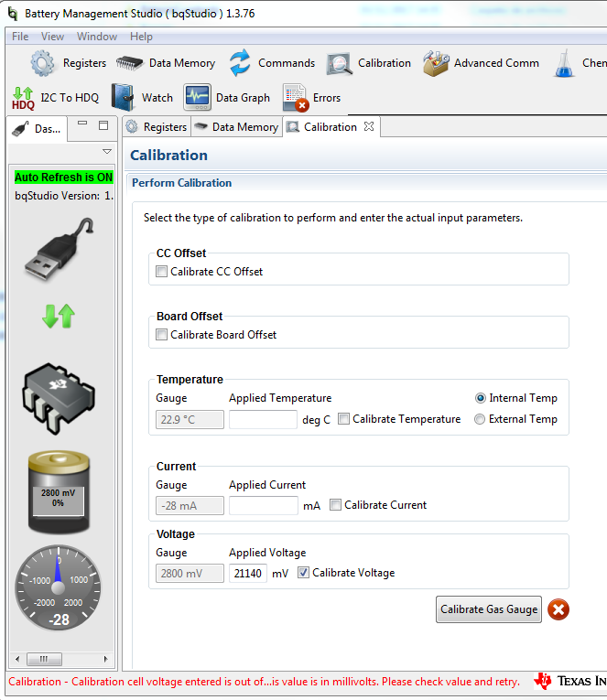
Task: Open the Window menu
Action: (x=97, y=37)
